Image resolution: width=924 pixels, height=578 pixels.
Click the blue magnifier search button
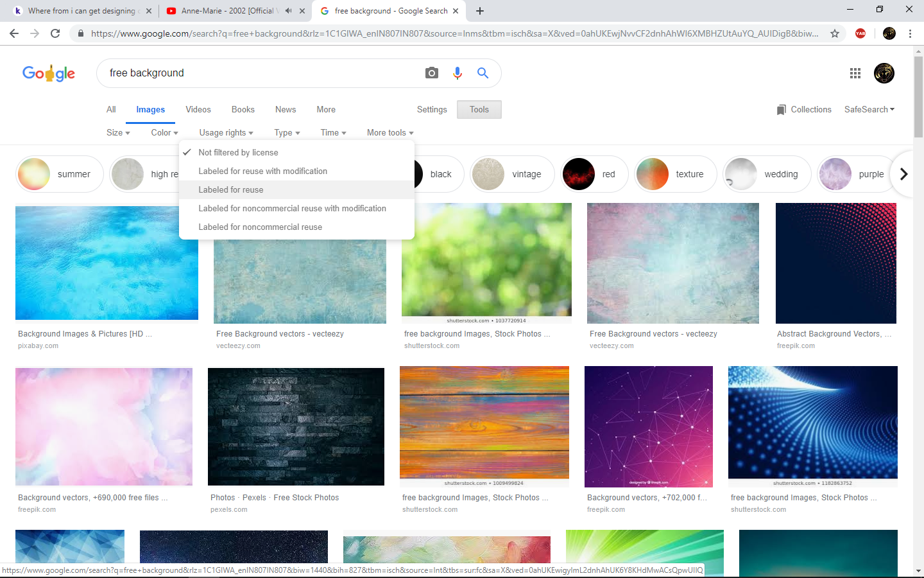pos(483,73)
